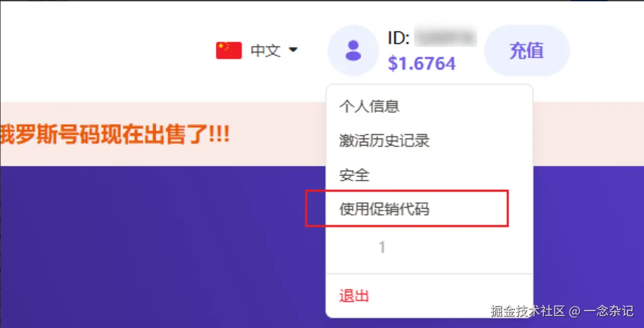Screen dimensions: 644x328
Task: Choose 使用促销代码 from the menu
Action: click(x=384, y=209)
